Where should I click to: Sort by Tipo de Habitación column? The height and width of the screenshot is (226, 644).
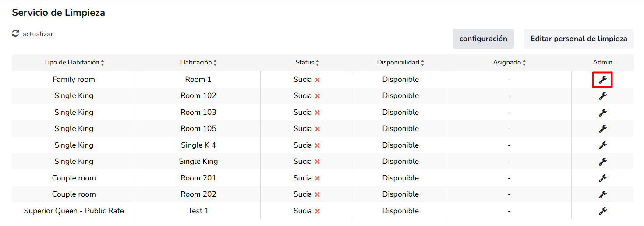[74, 62]
